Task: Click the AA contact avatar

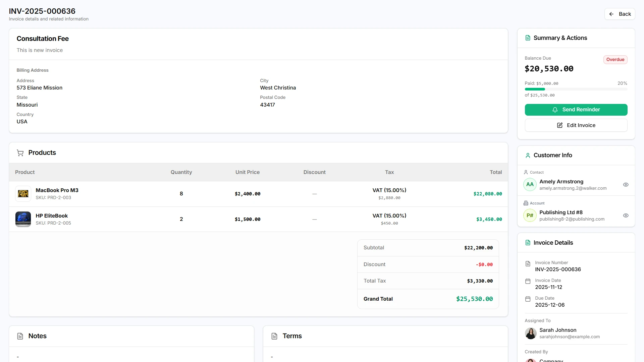Action: tap(530, 185)
